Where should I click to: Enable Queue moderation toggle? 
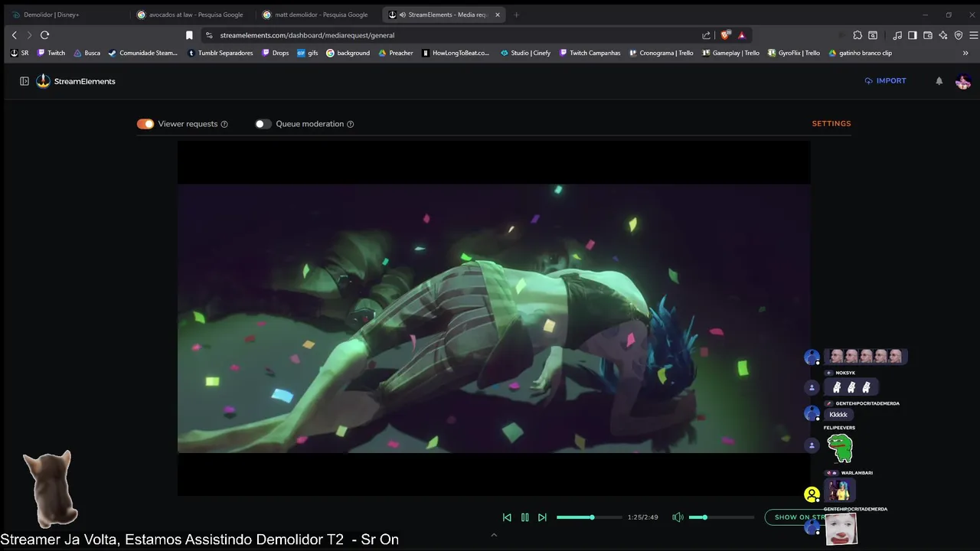point(263,124)
